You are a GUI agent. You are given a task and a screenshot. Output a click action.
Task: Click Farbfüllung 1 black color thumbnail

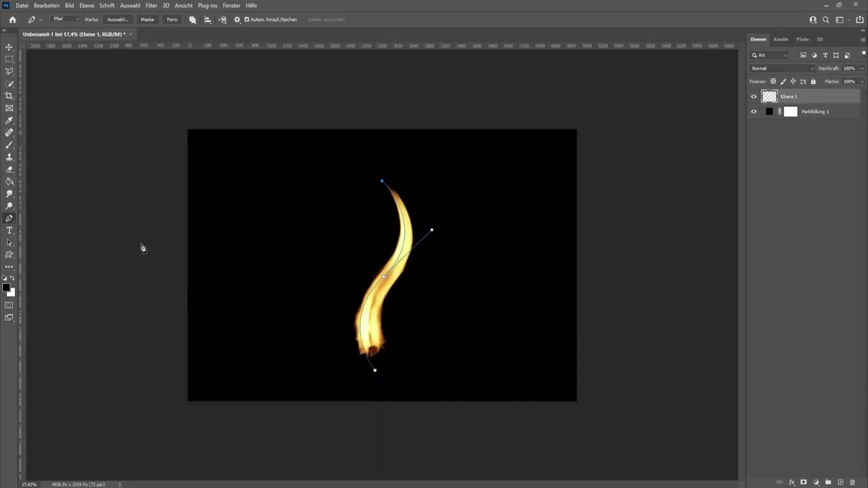(x=769, y=112)
